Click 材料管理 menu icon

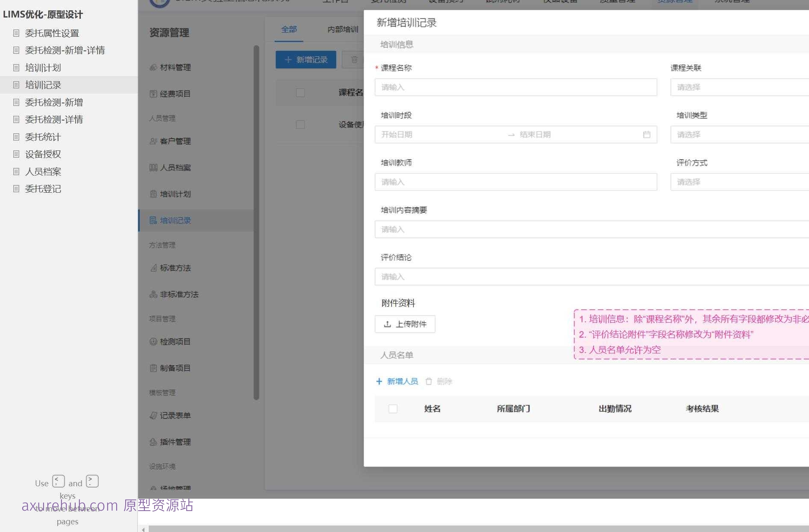point(153,68)
